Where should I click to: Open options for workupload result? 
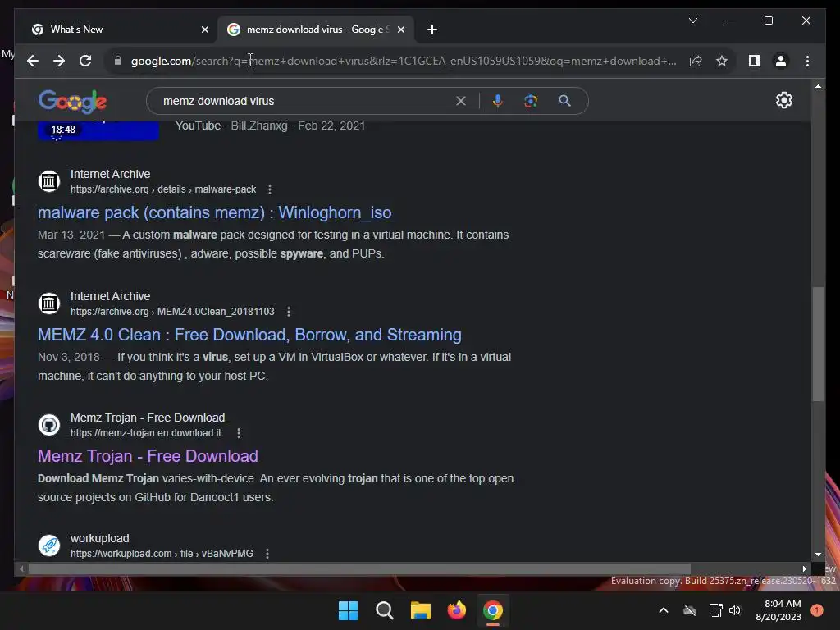[x=267, y=554]
